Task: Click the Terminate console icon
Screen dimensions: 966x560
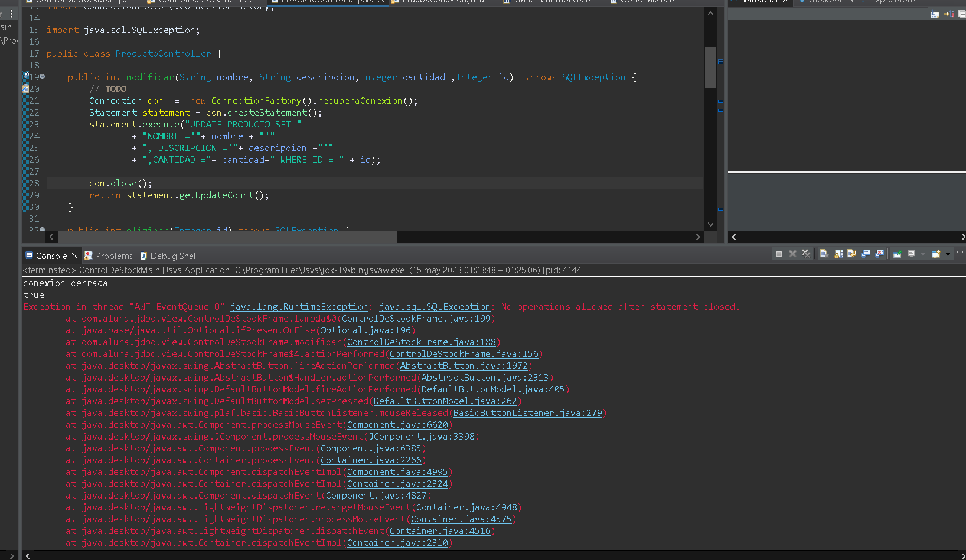Action: pos(779,254)
